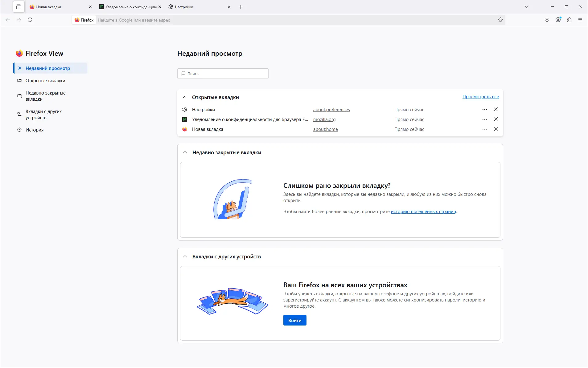The image size is (588, 368).
Task: Open the about:preferences link
Action: [x=331, y=110]
